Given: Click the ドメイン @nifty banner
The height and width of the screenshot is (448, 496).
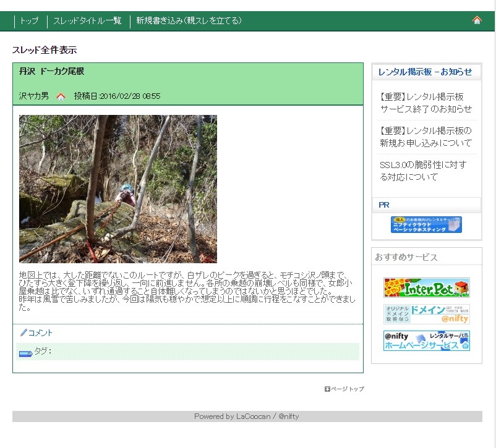Looking at the screenshot, I should click(426, 315).
